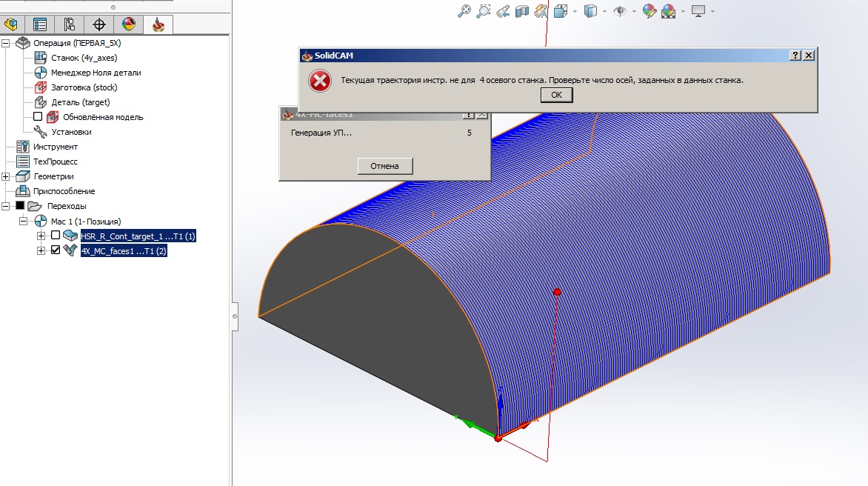Image resolution: width=868 pixels, height=486 pixels.
Task: Click the red error icon in dialog
Action: tap(320, 81)
